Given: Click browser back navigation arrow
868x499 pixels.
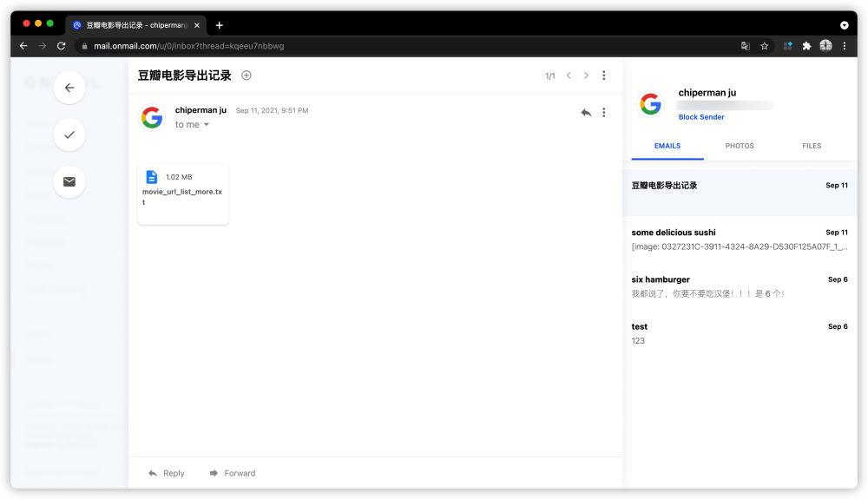Looking at the screenshot, I should pyautogui.click(x=23, y=46).
